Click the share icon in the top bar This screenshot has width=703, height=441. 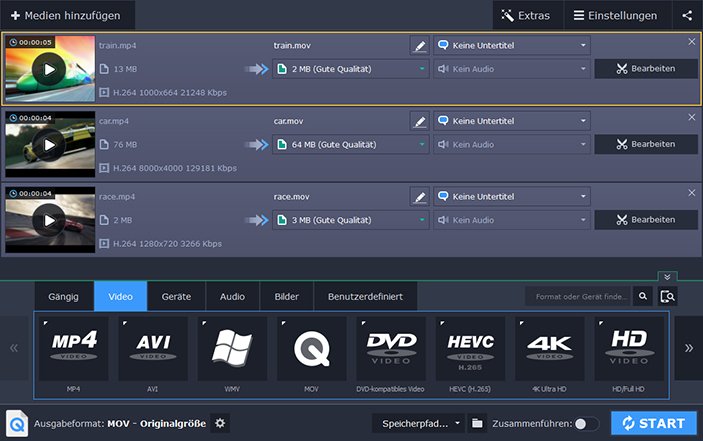(x=687, y=15)
